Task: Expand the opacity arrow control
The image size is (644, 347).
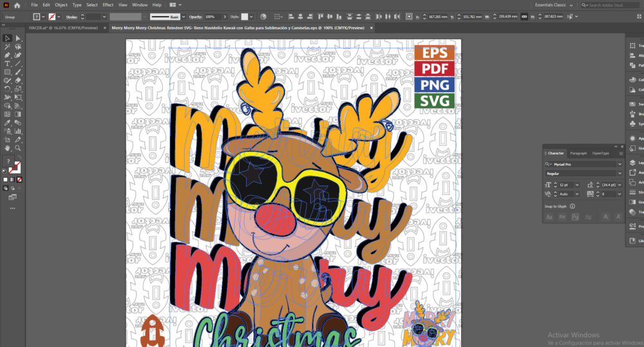Action: [x=225, y=17]
